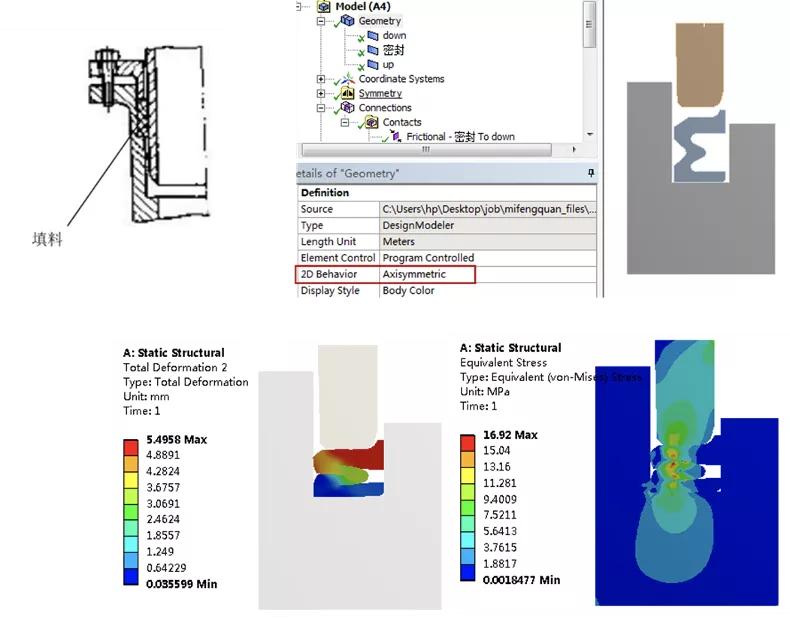Click the von-Mises stress contour plot
Viewport: 790px width, 618px height.
[686, 472]
